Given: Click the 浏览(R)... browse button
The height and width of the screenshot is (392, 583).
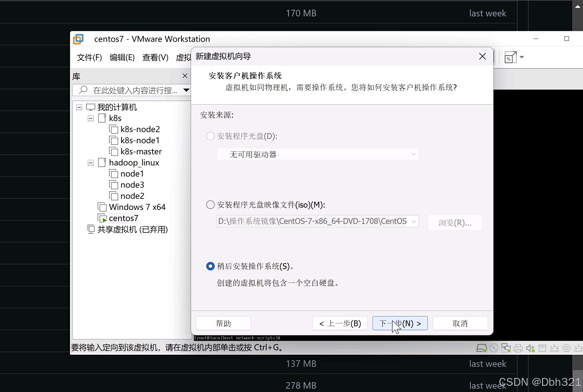Looking at the screenshot, I should pyautogui.click(x=455, y=223).
